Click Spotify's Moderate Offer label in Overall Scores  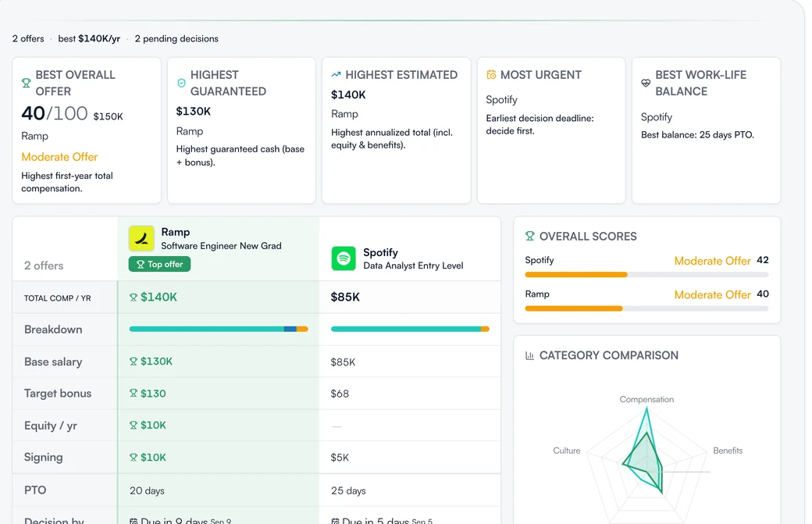pyautogui.click(x=713, y=261)
